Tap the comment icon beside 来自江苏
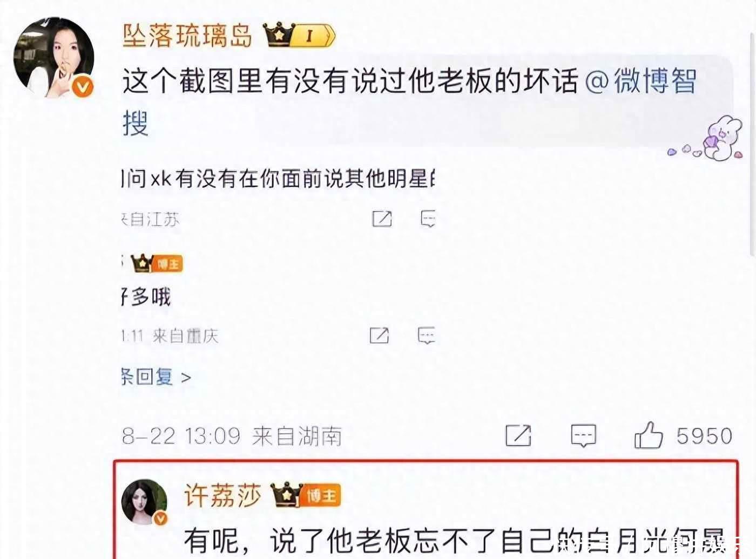The width and height of the screenshot is (756, 559). click(x=428, y=219)
